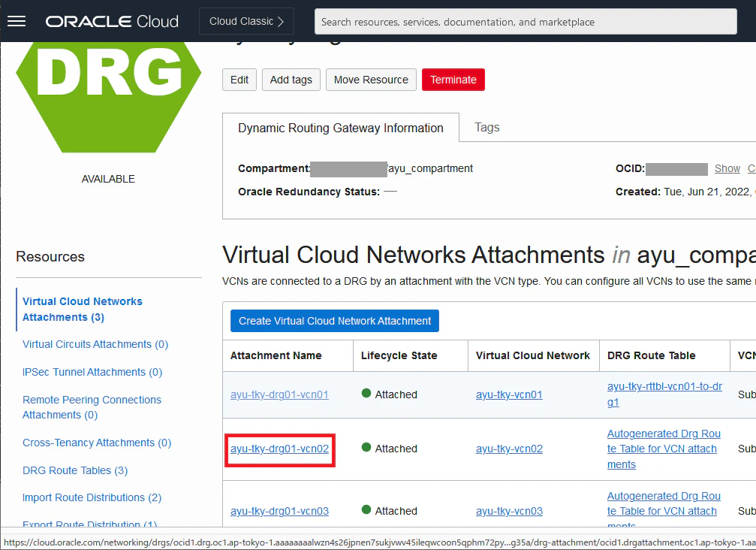The height and width of the screenshot is (550, 756).
Task: Open the hamburger navigation menu
Action: (17, 21)
